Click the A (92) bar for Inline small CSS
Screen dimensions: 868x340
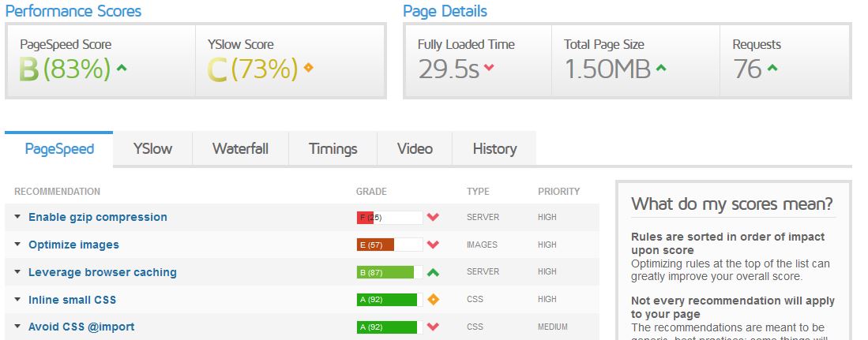(389, 300)
